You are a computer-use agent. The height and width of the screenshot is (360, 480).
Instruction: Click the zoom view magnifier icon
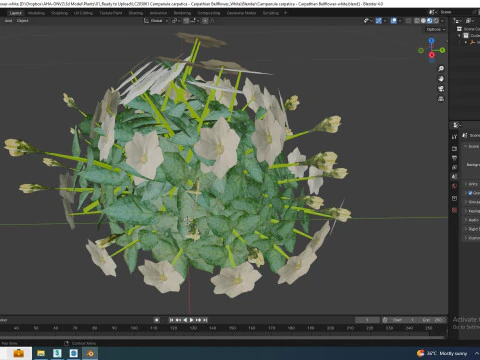pyautogui.click(x=441, y=69)
